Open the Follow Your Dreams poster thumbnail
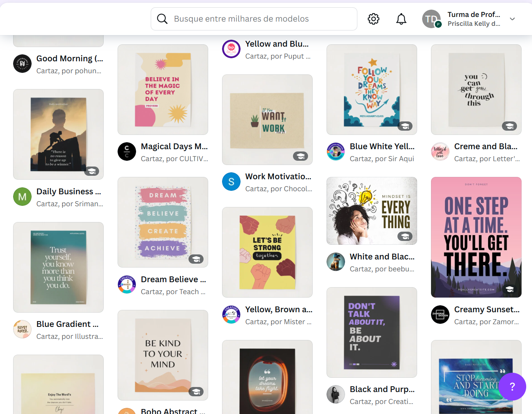532x414 pixels. 372,89
